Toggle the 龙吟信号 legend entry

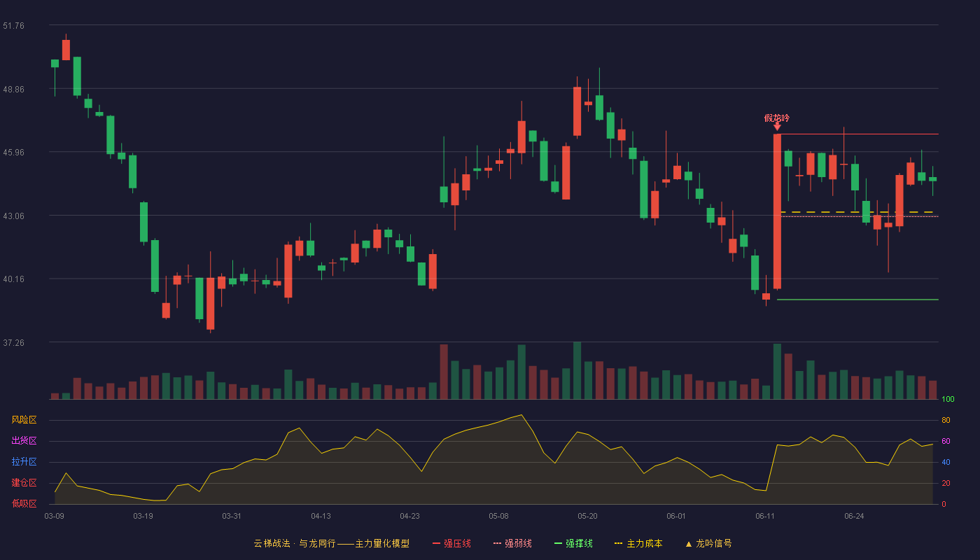click(708, 543)
